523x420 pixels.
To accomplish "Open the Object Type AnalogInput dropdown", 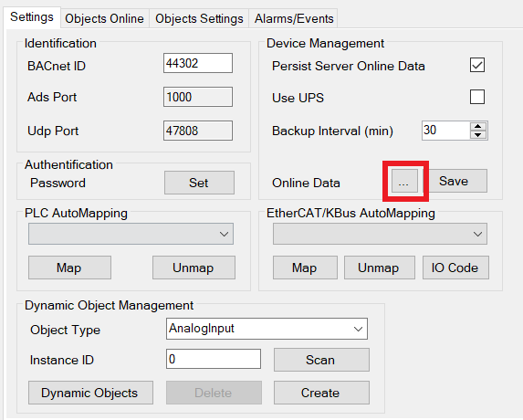I will click(x=267, y=329).
